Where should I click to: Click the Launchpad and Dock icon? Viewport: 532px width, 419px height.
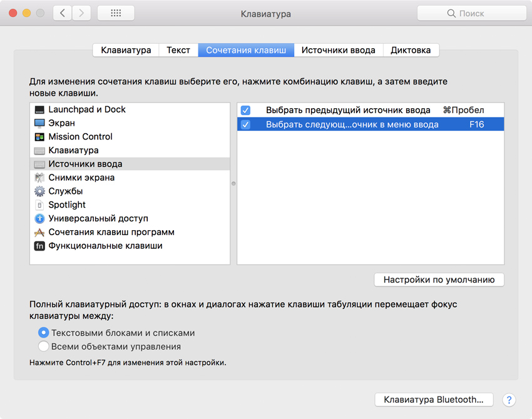pos(39,109)
